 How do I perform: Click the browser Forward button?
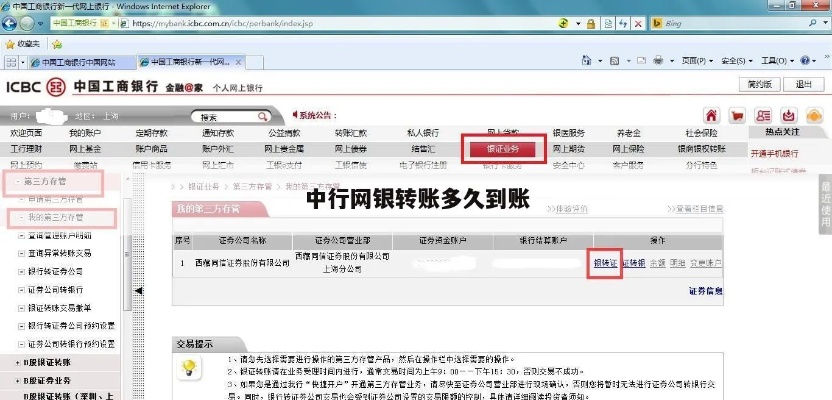28,23
